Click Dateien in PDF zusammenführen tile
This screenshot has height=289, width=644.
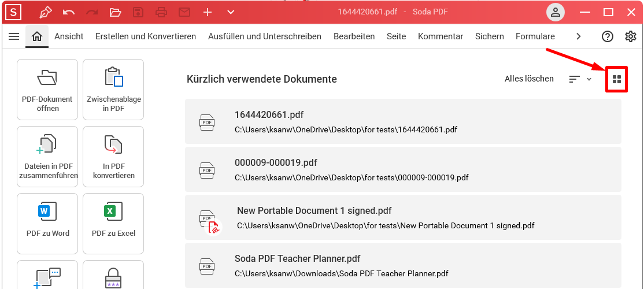(47, 157)
